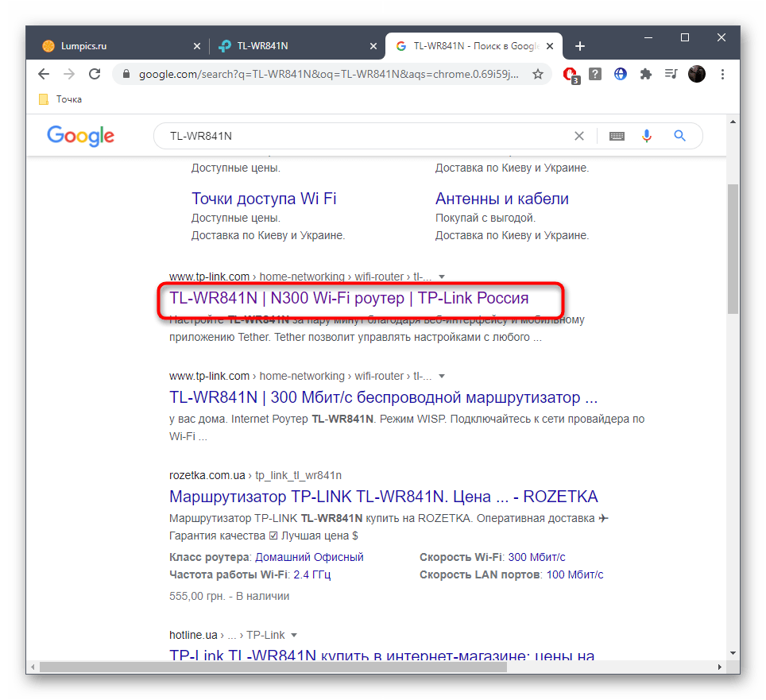Open the question mark extension icon
This screenshot has width=766, height=700.
(595, 74)
